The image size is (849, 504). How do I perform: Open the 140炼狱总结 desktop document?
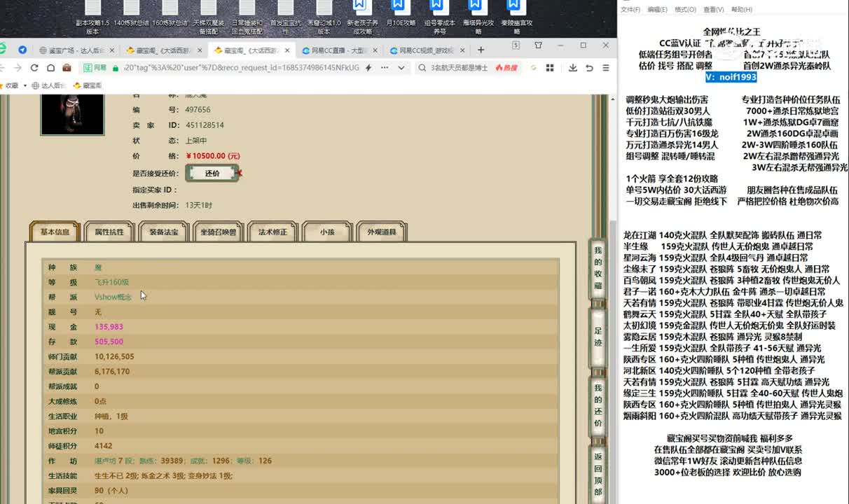pyautogui.click(x=131, y=15)
